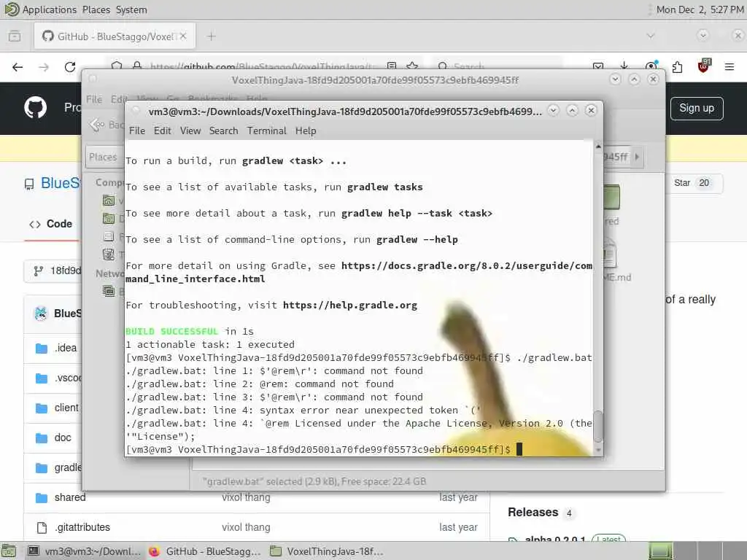Open the shared folder in repository
The width and height of the screenshot is (747, 560).
point(70,497)
